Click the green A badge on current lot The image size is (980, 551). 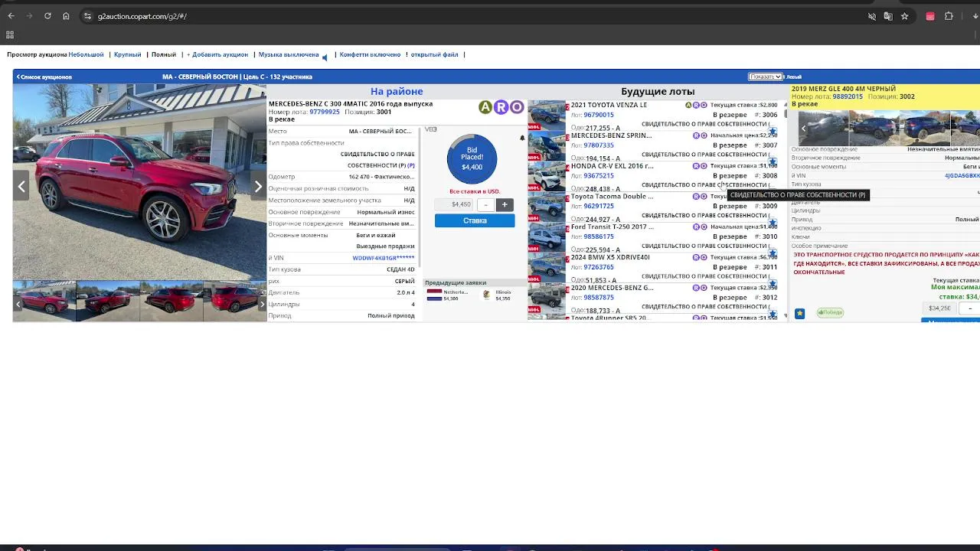[x=485, y=107]
